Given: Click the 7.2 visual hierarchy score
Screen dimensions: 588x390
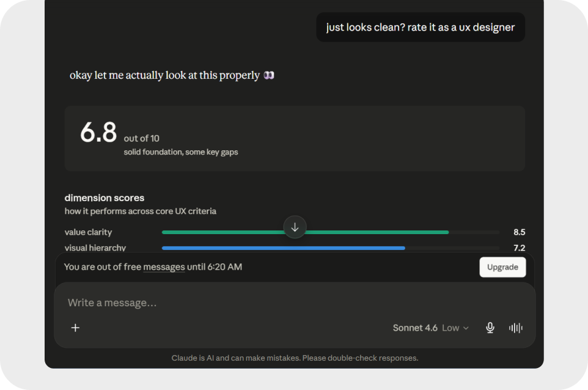Looking at the screenshot, I should tap(520, 248).
